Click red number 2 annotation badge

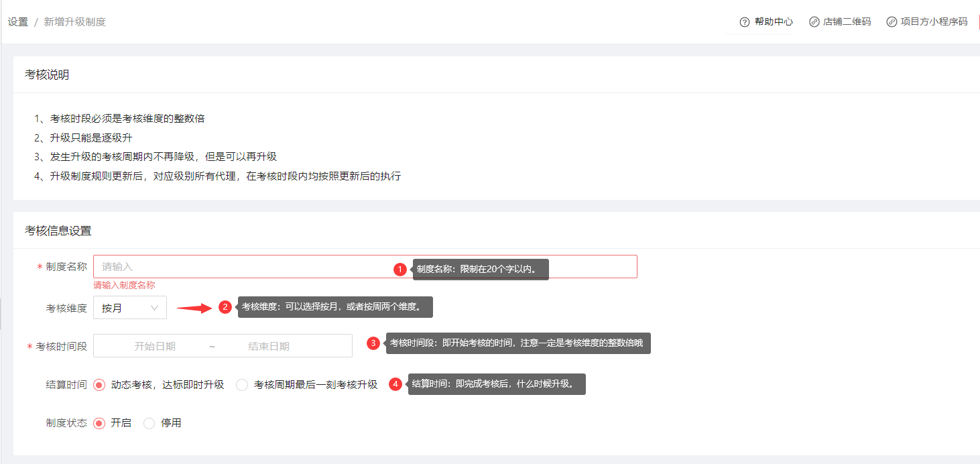click(x=225, y=307)
